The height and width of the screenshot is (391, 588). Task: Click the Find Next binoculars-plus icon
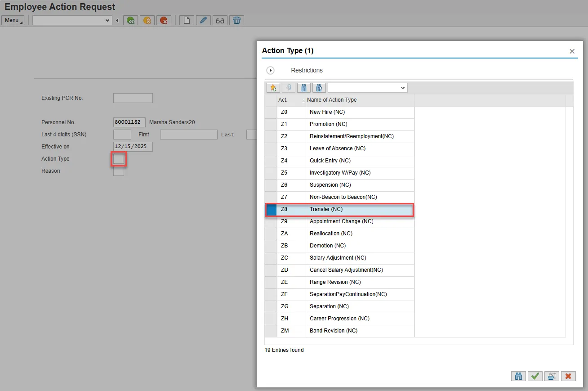tap(319, 88)
